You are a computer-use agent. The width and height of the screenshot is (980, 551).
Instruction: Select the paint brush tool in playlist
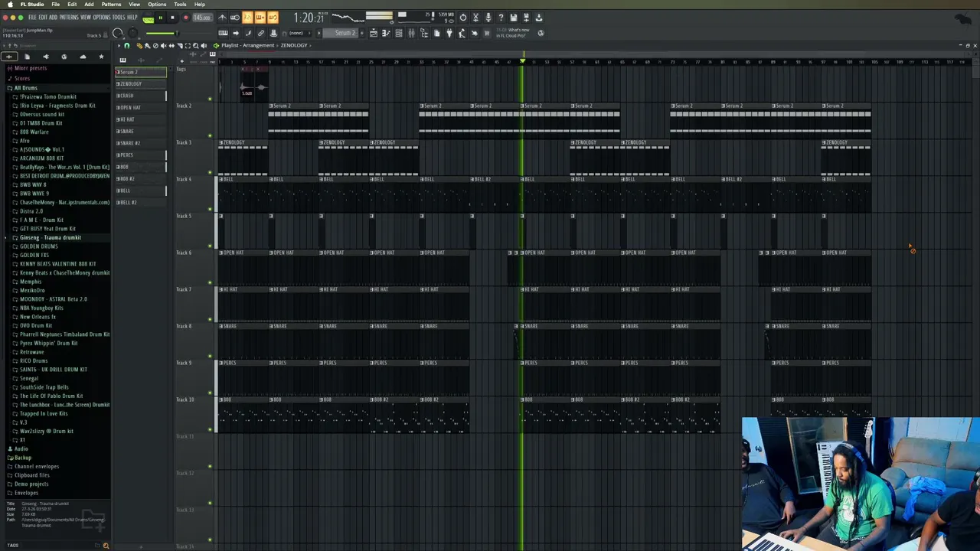(x=147, y=45)
